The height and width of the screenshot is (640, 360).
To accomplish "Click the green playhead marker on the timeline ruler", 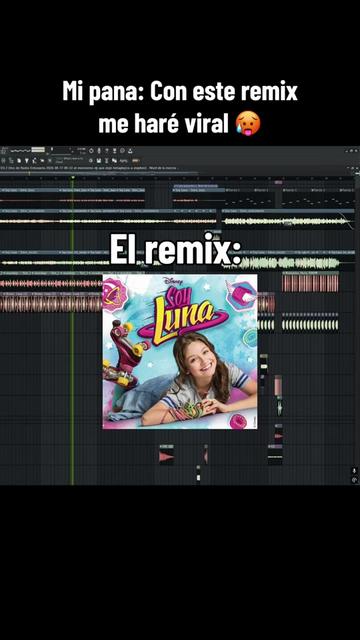I will pos(73,177).
